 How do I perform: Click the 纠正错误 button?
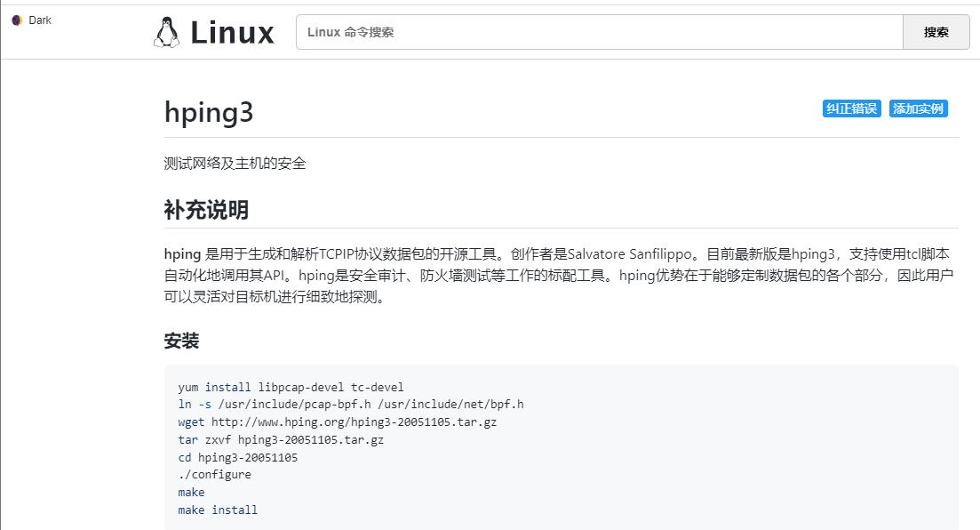pos(851,108)
